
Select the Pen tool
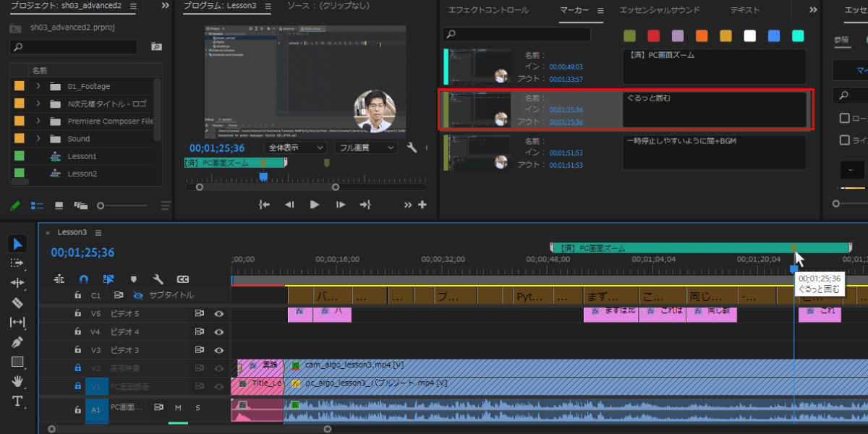point(18,342)
